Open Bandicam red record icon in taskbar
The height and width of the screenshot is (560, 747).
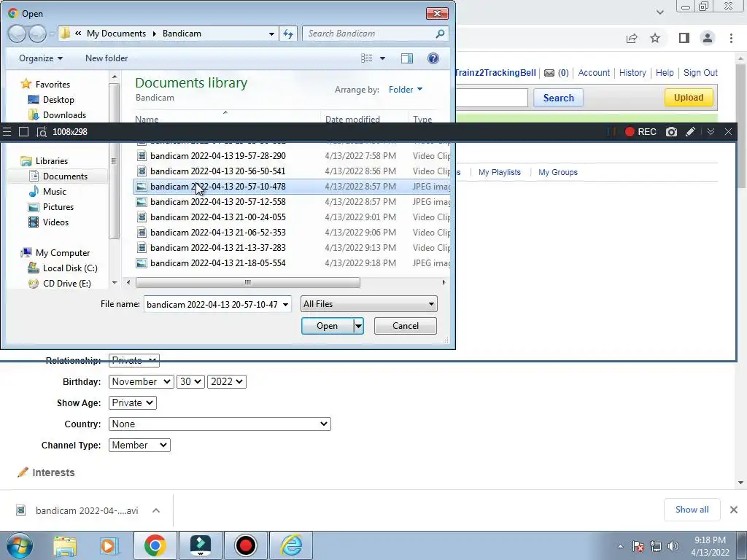coord(245,545)
